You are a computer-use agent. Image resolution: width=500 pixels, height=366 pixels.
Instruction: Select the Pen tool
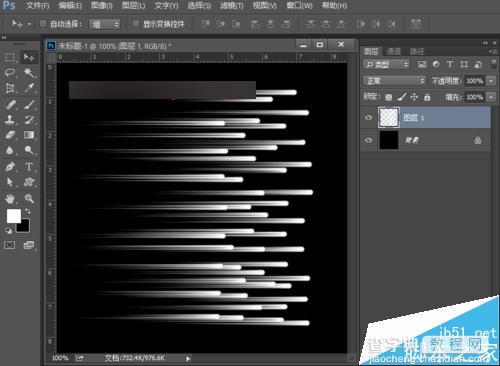coord(10,166)
